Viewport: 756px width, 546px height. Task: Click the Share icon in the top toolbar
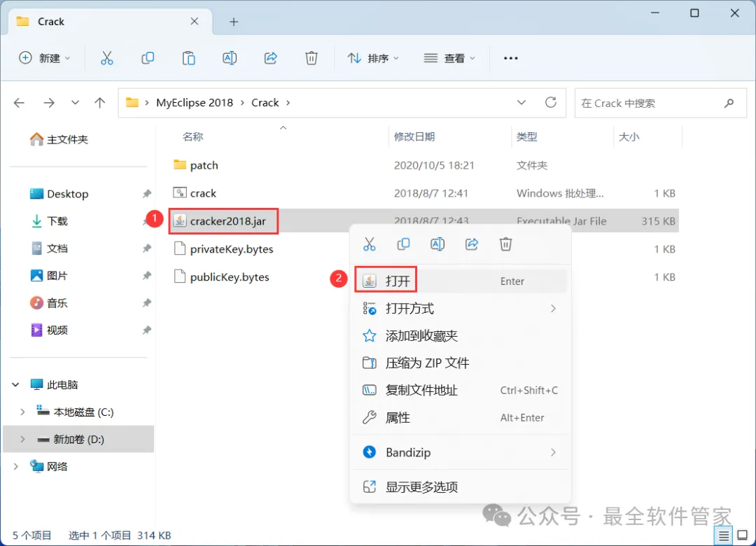click(270, 58)
